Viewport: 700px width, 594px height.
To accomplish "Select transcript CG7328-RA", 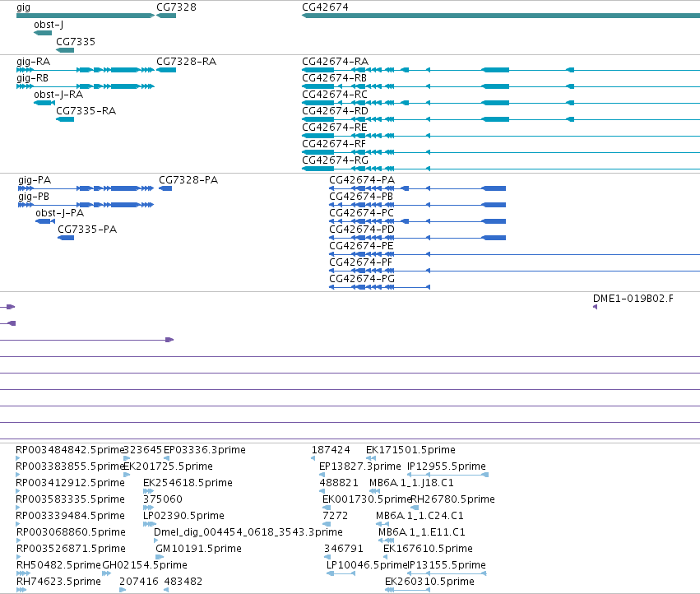I will point(186,61).
